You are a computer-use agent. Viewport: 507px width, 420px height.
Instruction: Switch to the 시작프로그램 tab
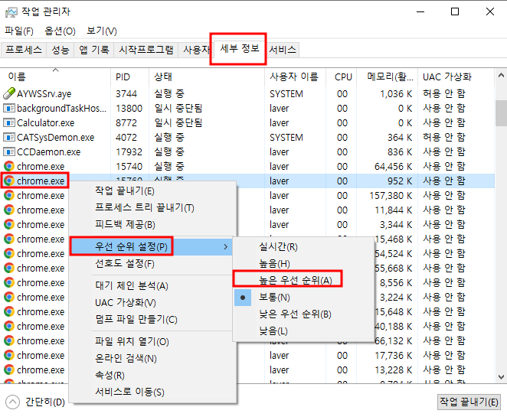(x=146, y=50)
